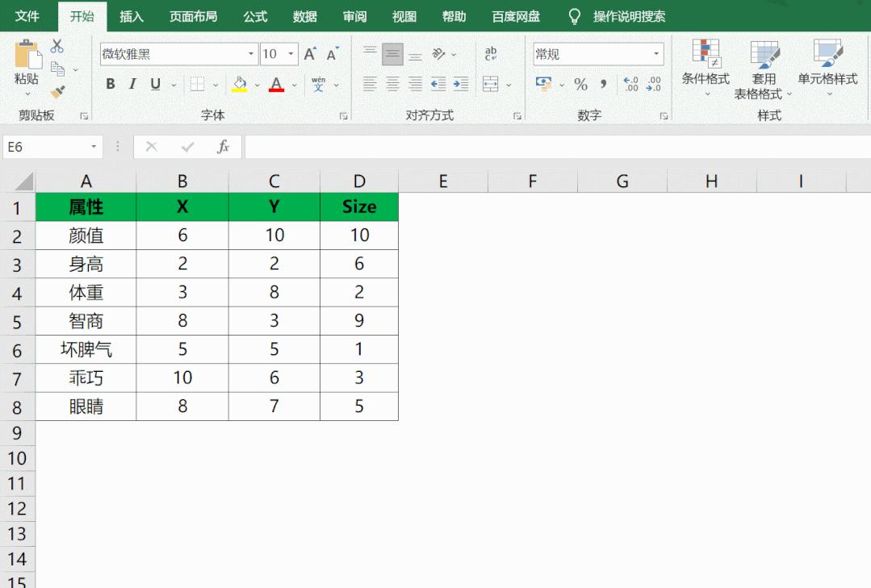Open the 数据 ribbon tab
Screen dimensions: 871x588
304,15
